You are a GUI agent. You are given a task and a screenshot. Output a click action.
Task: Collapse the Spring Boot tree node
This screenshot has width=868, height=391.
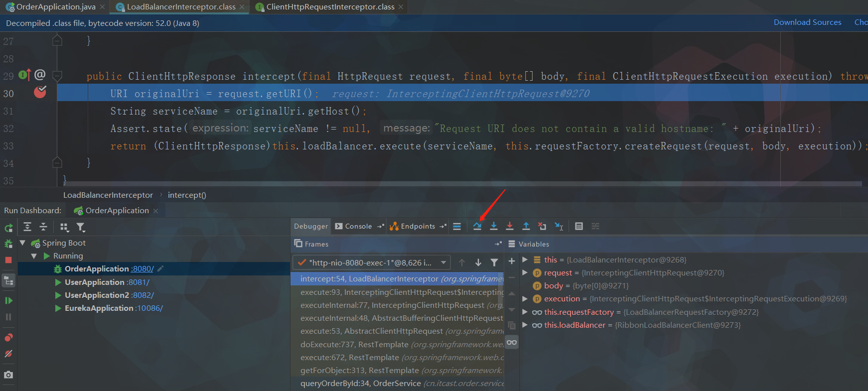[x=22, y=243]
